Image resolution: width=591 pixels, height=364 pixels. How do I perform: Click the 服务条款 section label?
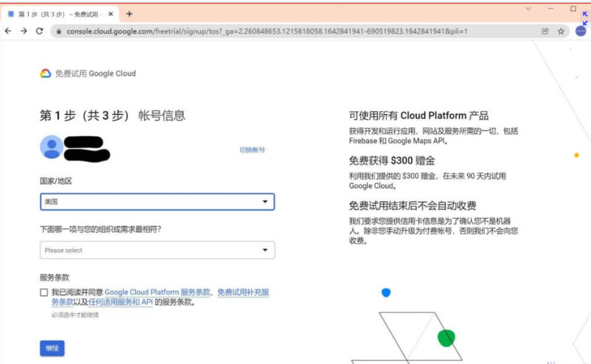pyautogui.click(x=54, y=278)
